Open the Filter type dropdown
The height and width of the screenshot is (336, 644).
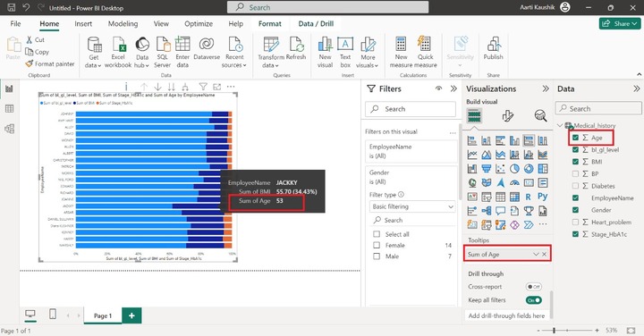(x=412, y=206)
